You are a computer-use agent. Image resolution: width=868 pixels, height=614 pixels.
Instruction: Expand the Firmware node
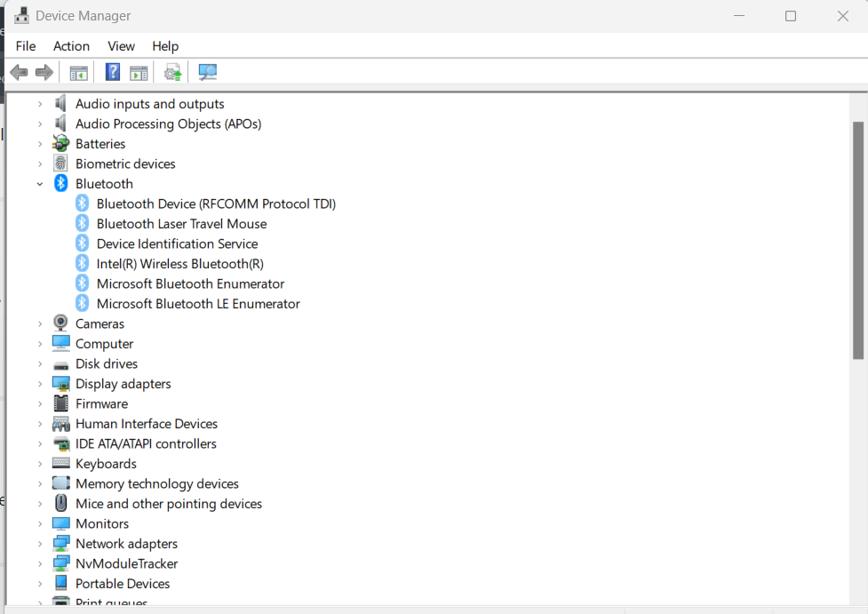pyautogui.click(x=40, y=403)
